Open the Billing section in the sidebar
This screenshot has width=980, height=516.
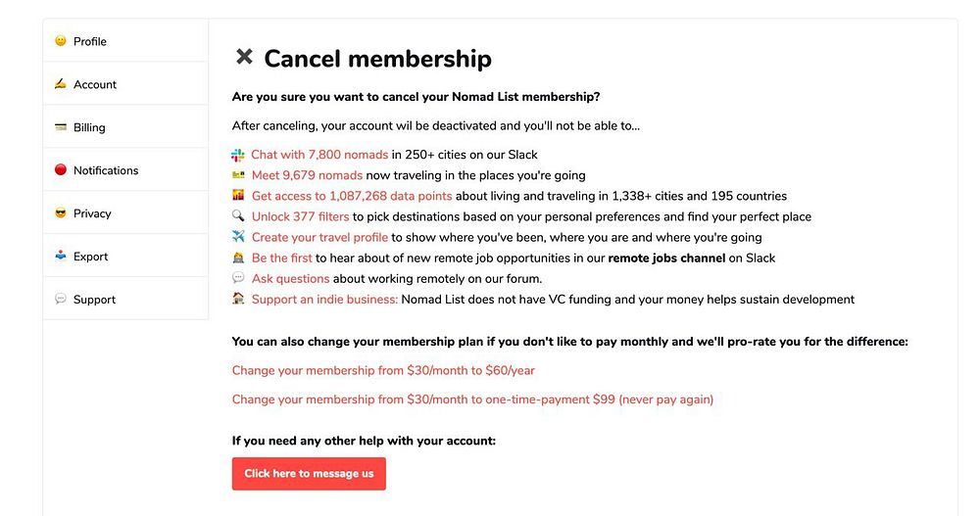[x=89, y=127]
